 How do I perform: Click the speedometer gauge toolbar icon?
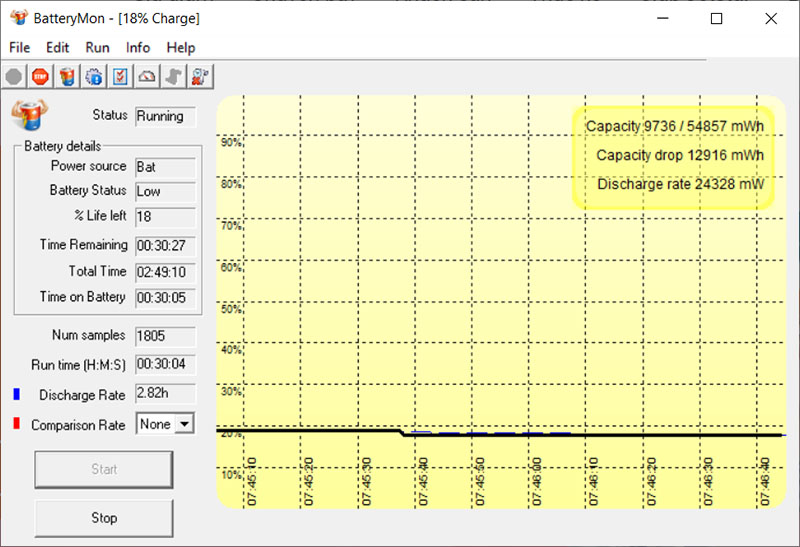point(147,77)
